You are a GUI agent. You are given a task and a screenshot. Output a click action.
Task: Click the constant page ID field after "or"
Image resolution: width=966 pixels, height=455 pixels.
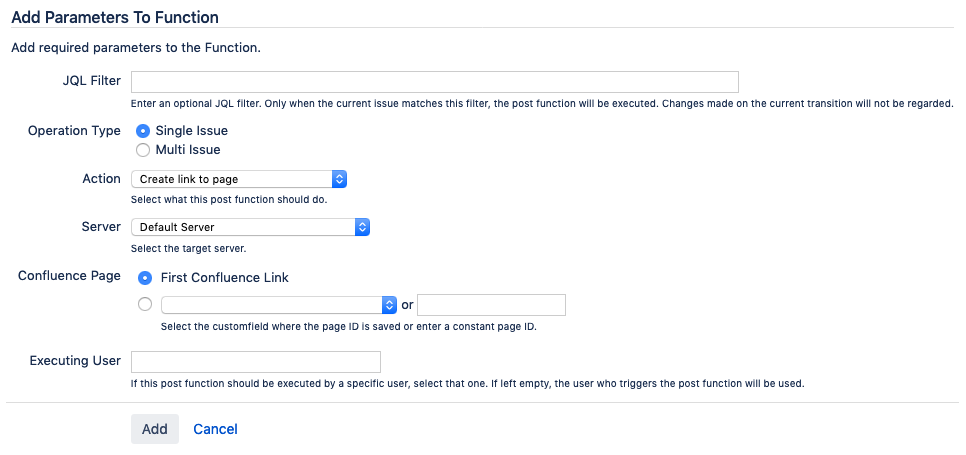click(x=491, y=304)
